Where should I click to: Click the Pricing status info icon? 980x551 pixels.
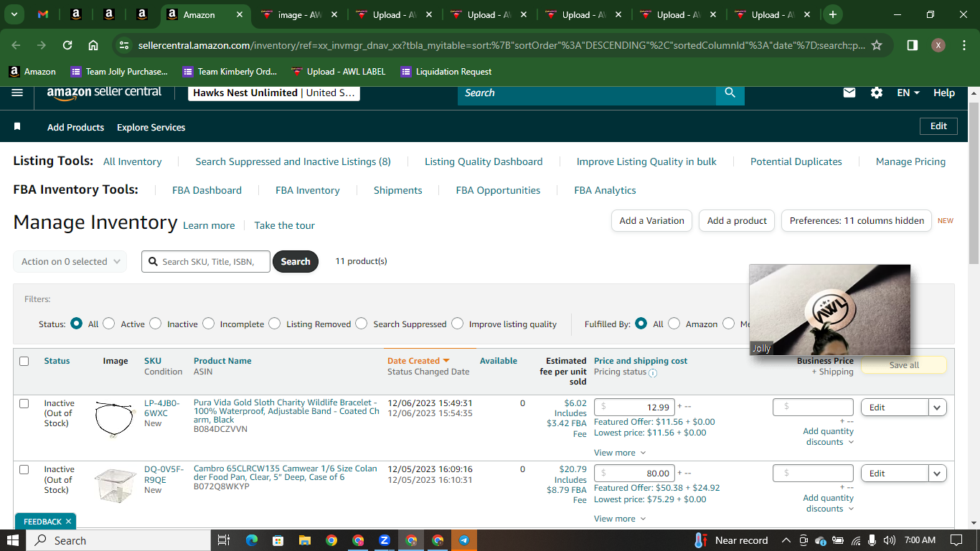point(653,373)
